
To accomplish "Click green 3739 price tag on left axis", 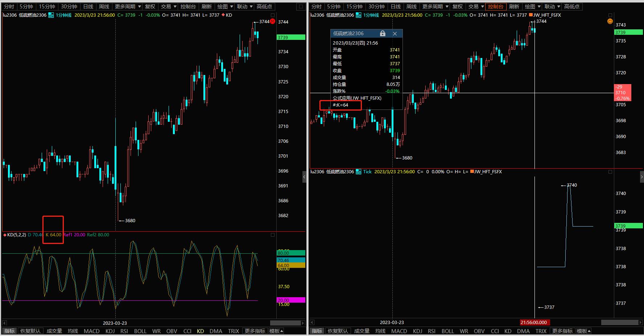I will 291,37.
